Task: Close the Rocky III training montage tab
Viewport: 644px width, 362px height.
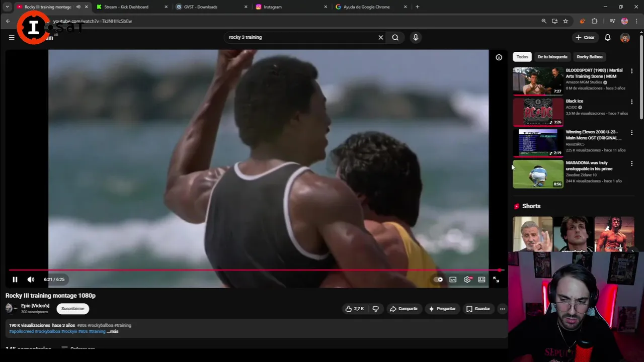Action: [x=87, y=7]
